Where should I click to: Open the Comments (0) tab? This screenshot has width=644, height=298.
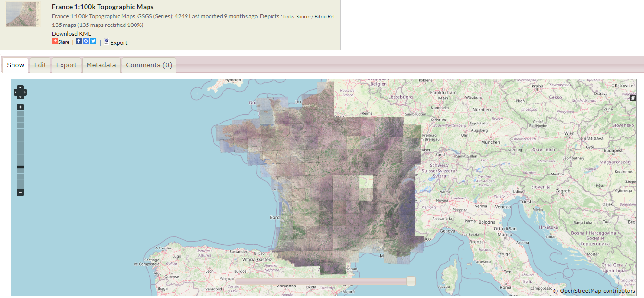point(149,65)
